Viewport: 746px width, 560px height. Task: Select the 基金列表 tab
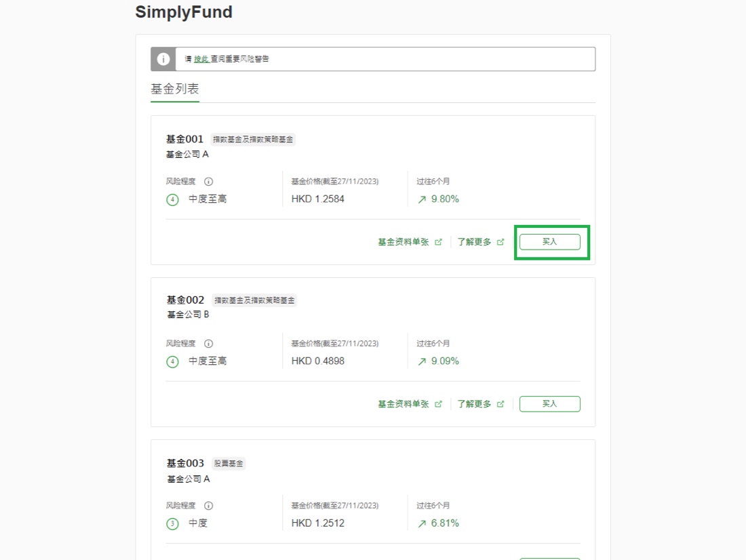[175, 89]
